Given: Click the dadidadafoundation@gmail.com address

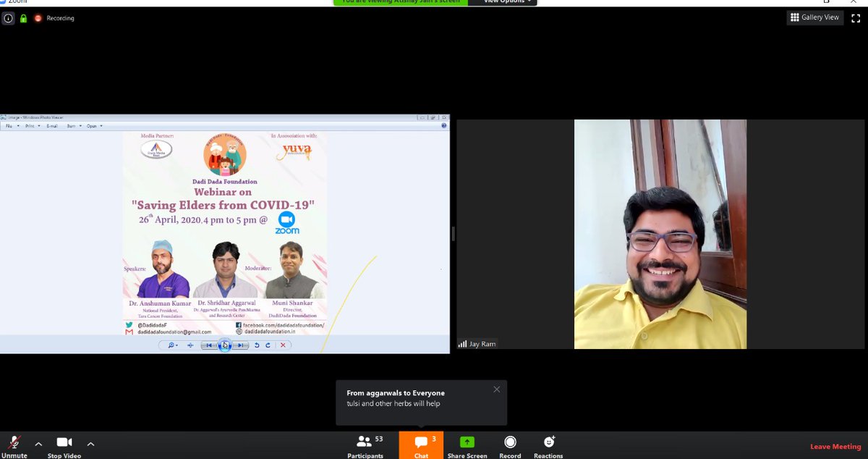Looking at the screenshot, I should point(174,332).
